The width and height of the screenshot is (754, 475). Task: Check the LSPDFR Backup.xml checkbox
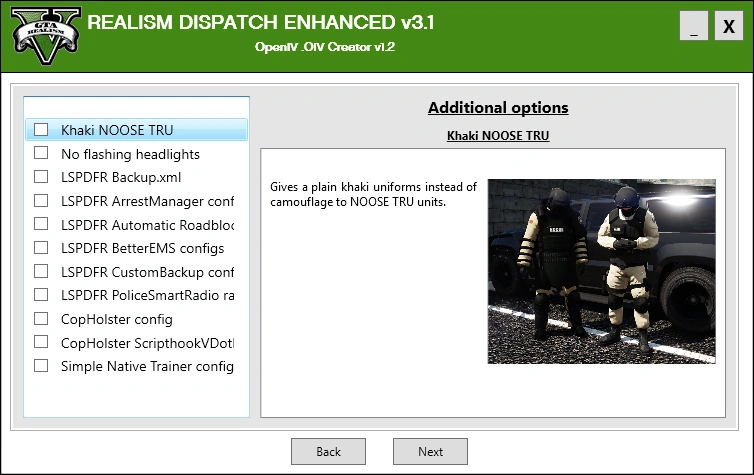(x=41, y=176)
